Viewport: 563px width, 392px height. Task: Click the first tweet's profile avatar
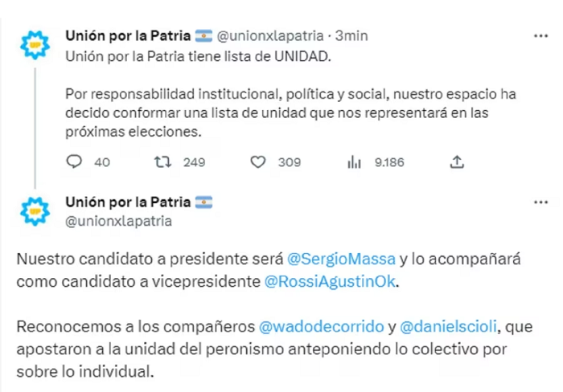coord(35,45)
